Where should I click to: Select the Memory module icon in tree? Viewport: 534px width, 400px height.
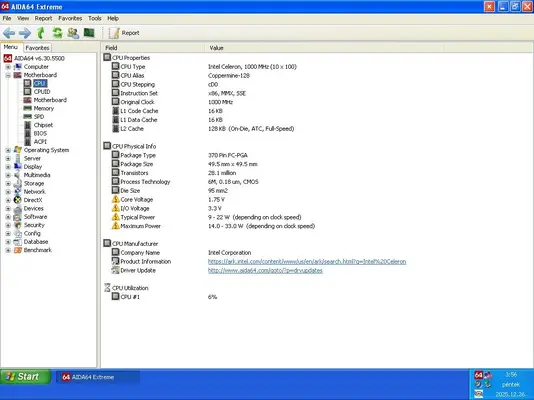coord(28,108)
